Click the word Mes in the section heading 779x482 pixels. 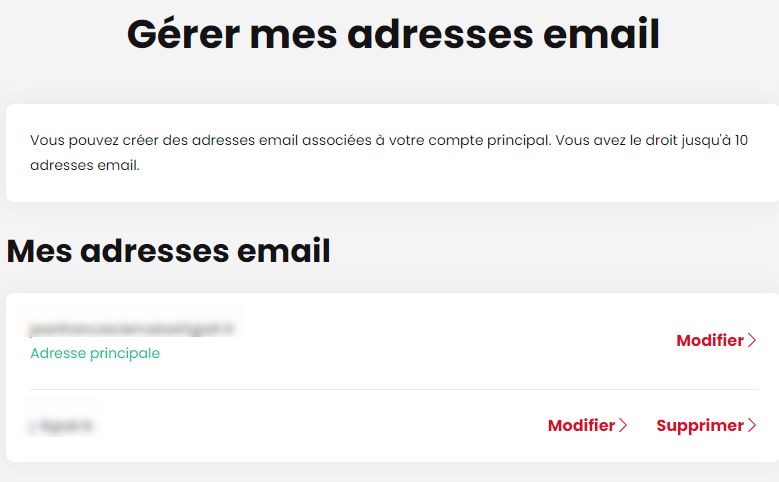tap(39, 251)
